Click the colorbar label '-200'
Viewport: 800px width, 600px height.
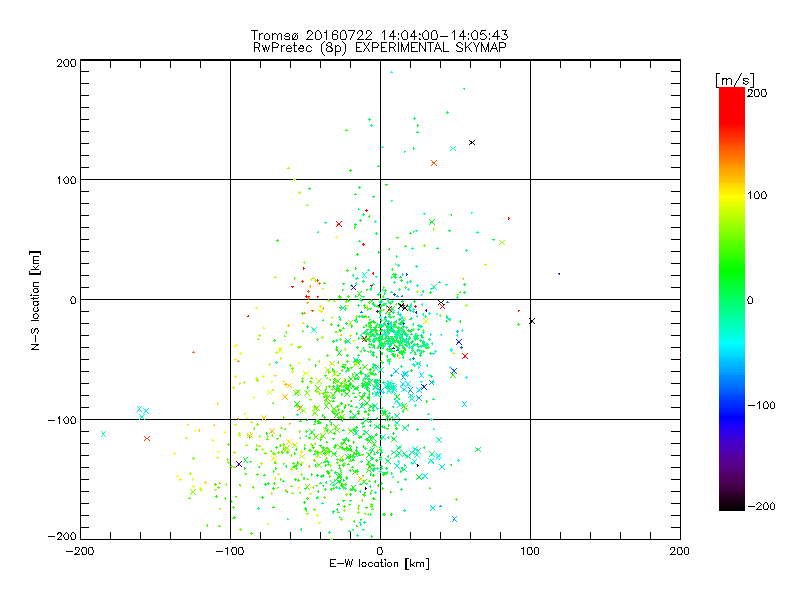click(761, 506)
